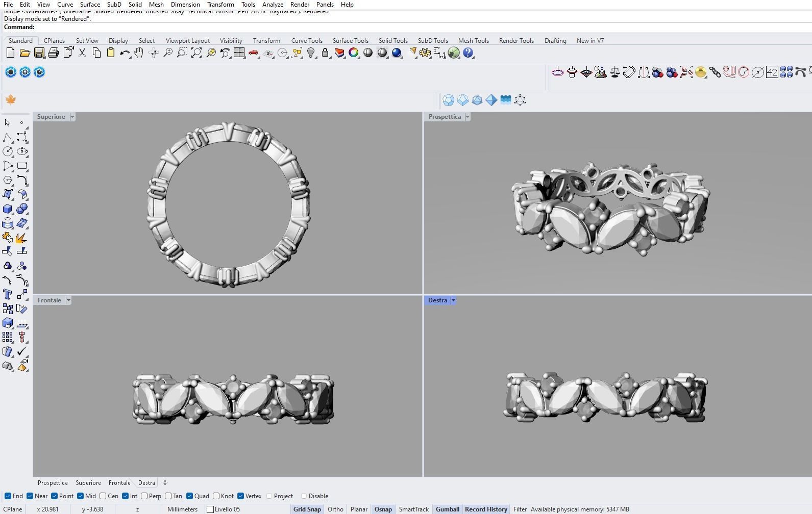Image resolution: width=812 pixels, height=514 pixels.
Task: Open Options gear icon
Action: [425, 53]
